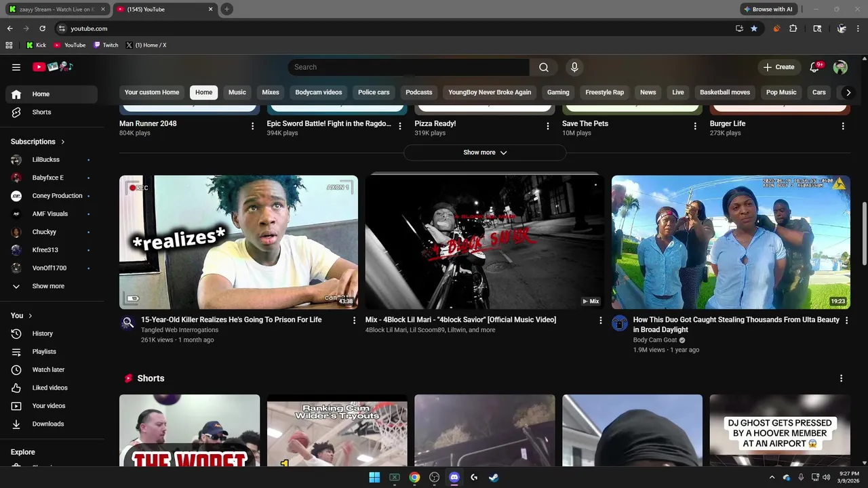
Task: Open the Babyfxce E subscription
Action: [52, 178]
